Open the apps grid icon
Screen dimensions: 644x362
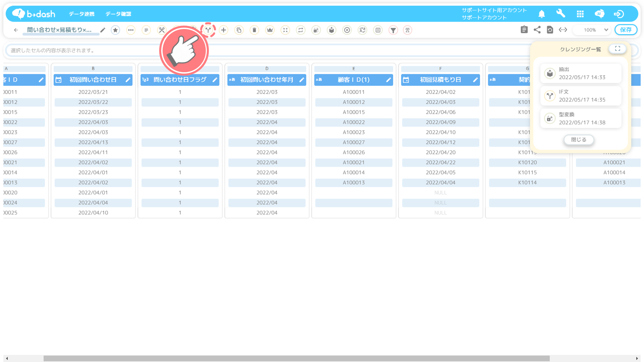coord(580,14)
